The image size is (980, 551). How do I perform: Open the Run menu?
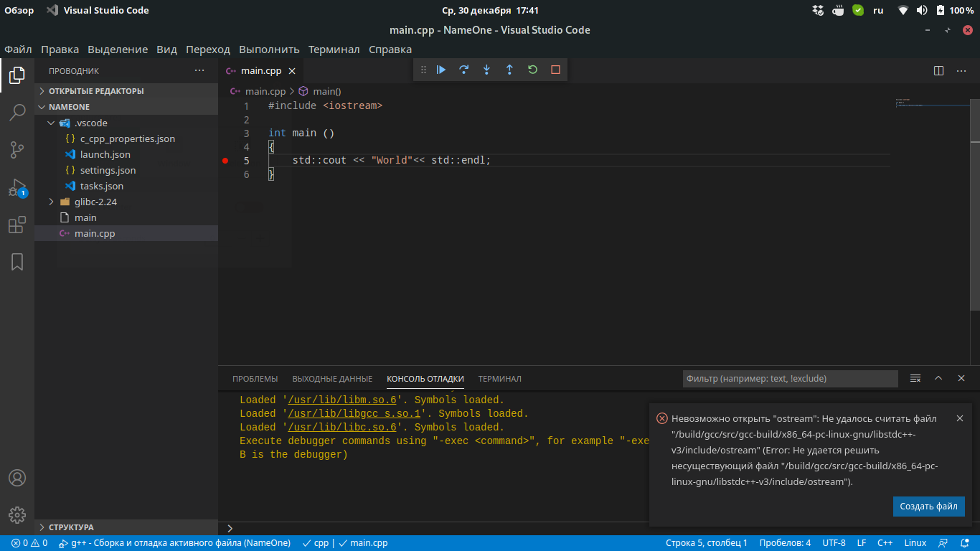pyautogui.click(x=269, y=50)
